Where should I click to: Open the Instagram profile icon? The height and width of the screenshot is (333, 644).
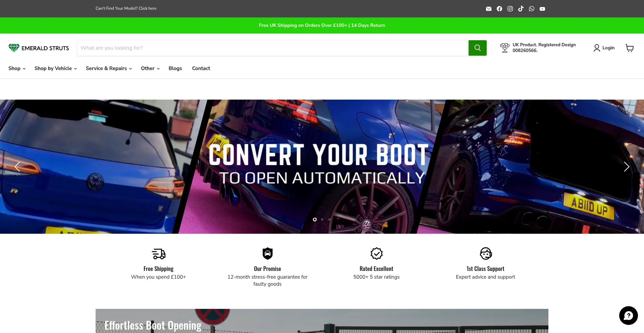(510, 9)
